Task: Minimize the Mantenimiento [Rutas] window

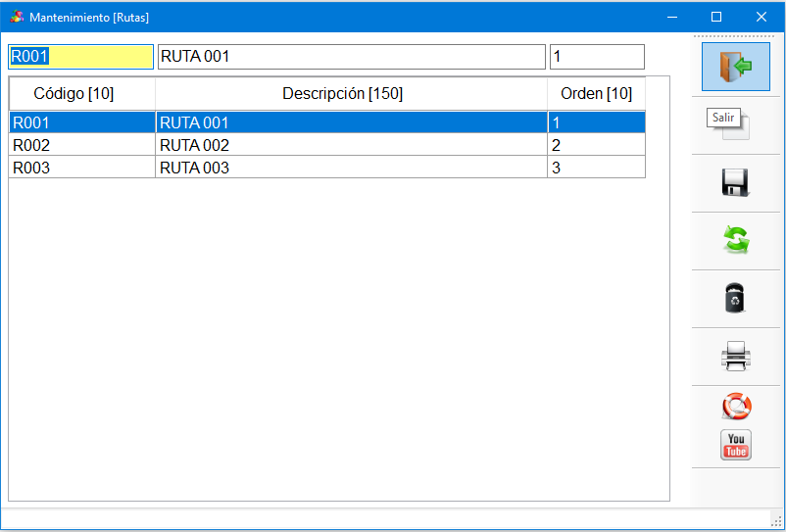Action: [x=672, y=17]
